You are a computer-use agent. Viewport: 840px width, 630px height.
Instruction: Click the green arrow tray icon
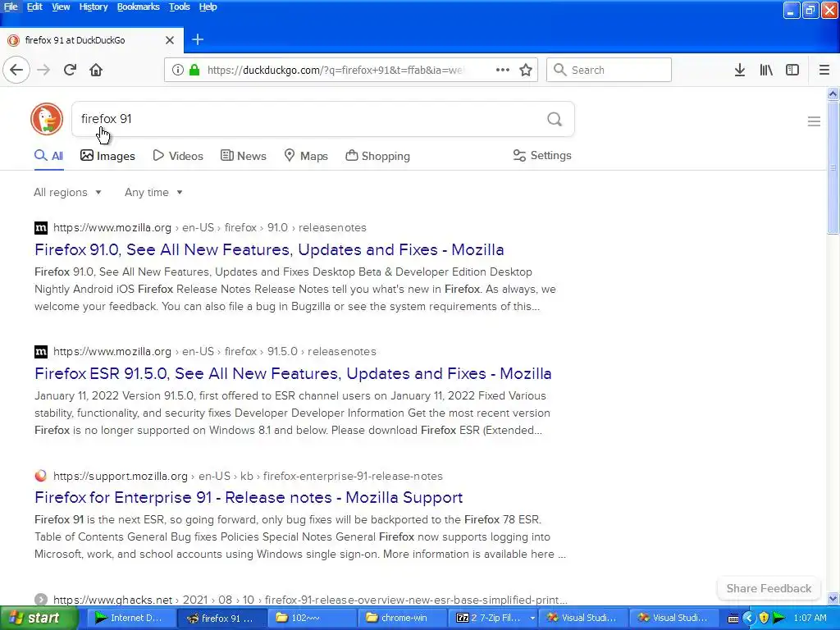pos(779,618)
